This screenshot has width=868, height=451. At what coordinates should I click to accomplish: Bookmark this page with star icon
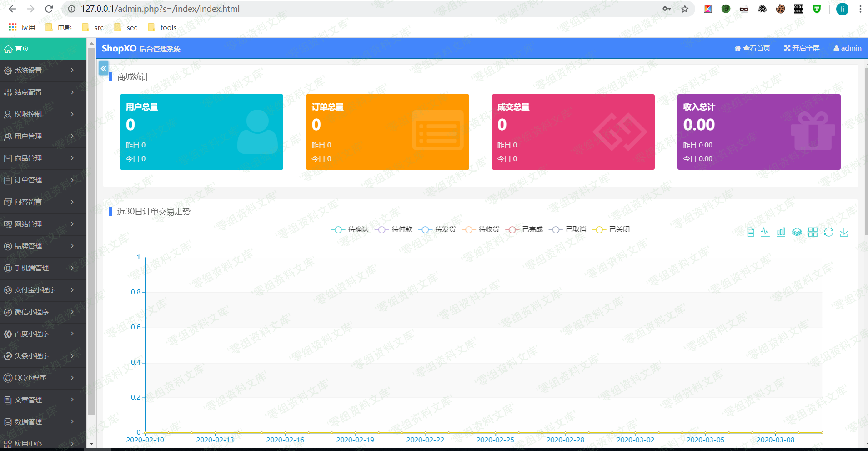tap(685, 9)
